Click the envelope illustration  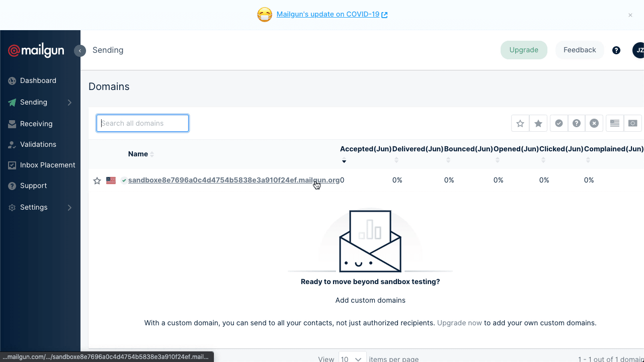pos(370,241)
